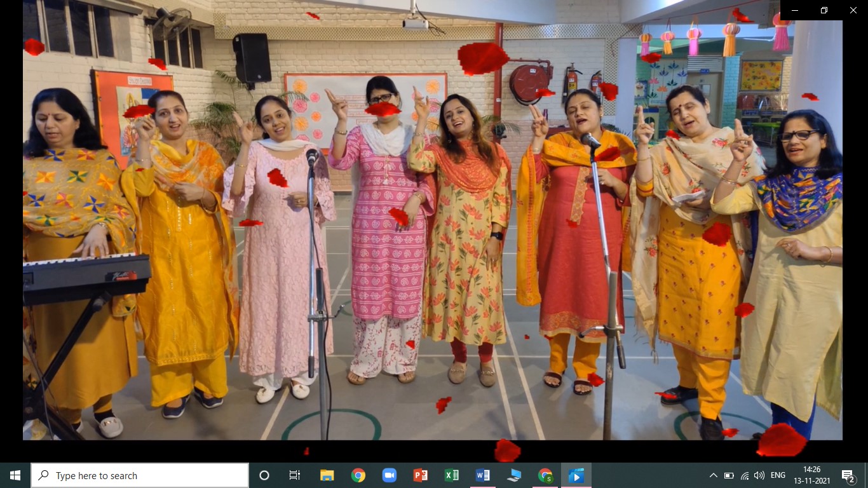Image resolution: width=868 pixels, height=488 pixels.
Task: Open the Windows Start menu
Action: pyautogui.click(x=15, y=475)
